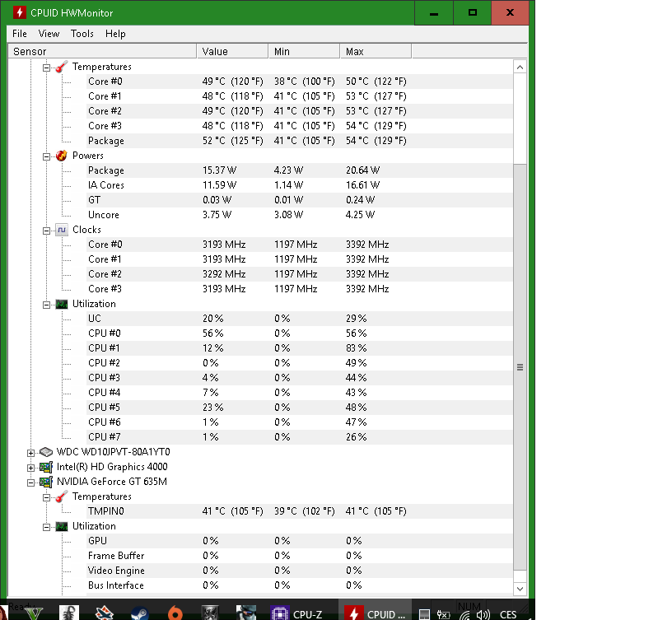Select the IA Cores power row
The width and height of the screenshot is (672, 620).
(299, 185)
